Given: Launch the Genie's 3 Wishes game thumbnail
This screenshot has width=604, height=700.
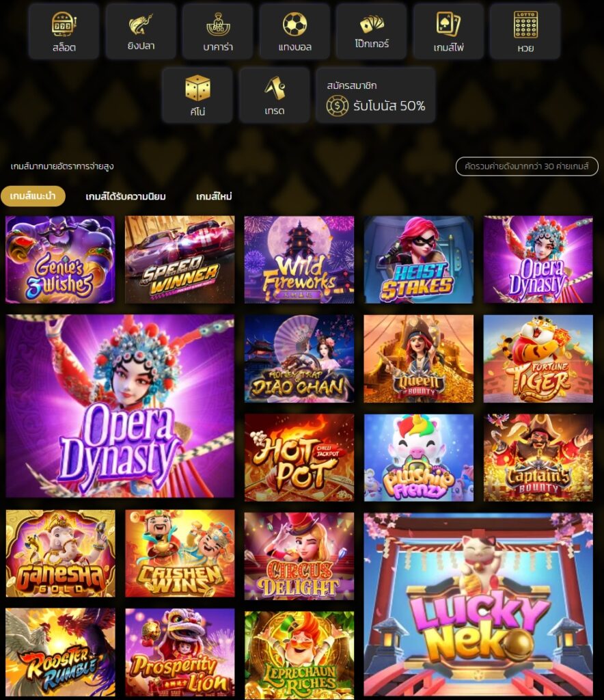Looking at the screenshot, I should pos(60,260).
